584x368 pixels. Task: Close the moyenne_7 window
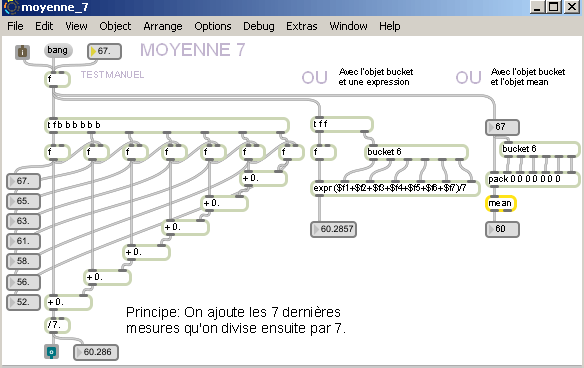click(572, 7)
